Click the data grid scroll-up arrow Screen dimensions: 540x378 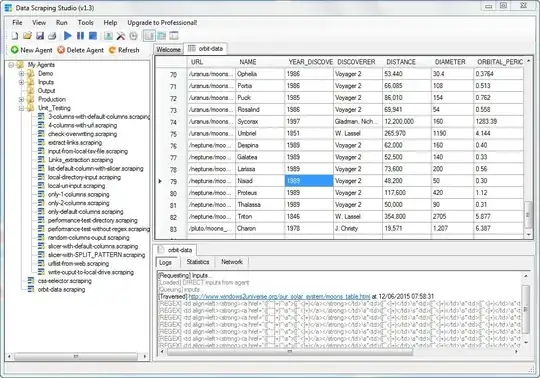528,61
